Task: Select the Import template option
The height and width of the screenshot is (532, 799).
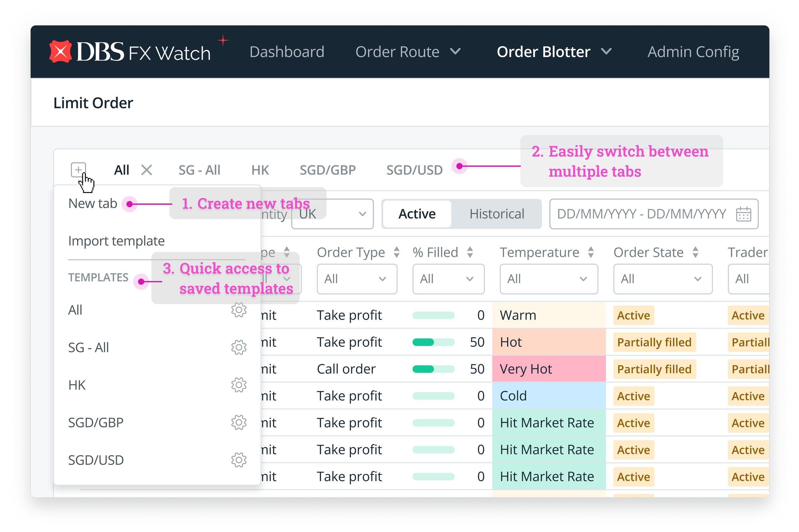Action: tap(116, 241)
